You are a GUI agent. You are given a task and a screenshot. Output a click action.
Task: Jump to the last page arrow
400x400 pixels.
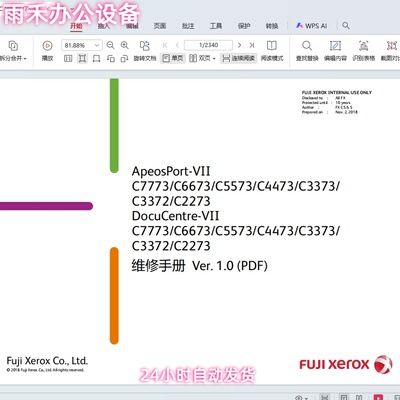tap(252, 45)
